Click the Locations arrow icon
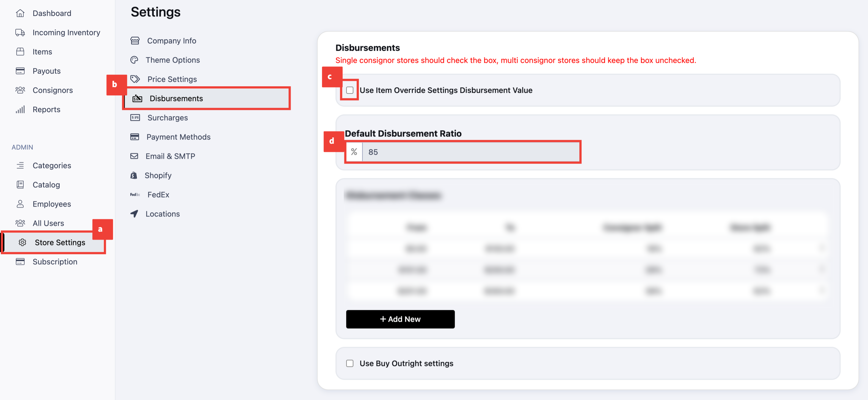Screen dimensions: 868x400 pyautogui.click(x=134, y=213)
